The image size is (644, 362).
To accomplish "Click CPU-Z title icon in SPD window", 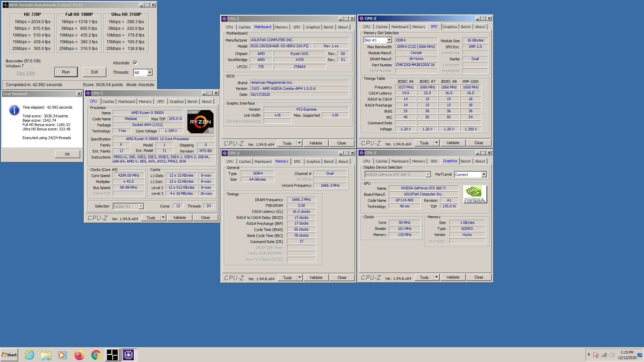I will coord(361,18).
